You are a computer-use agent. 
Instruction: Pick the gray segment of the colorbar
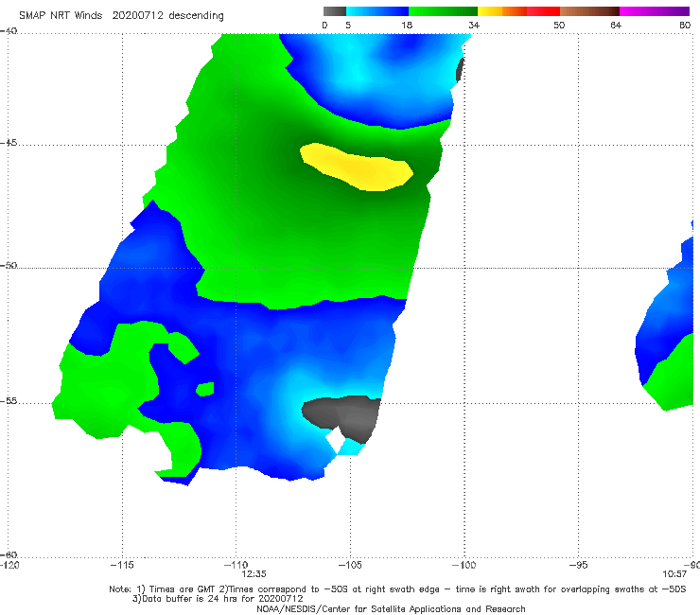pos(334,11)
